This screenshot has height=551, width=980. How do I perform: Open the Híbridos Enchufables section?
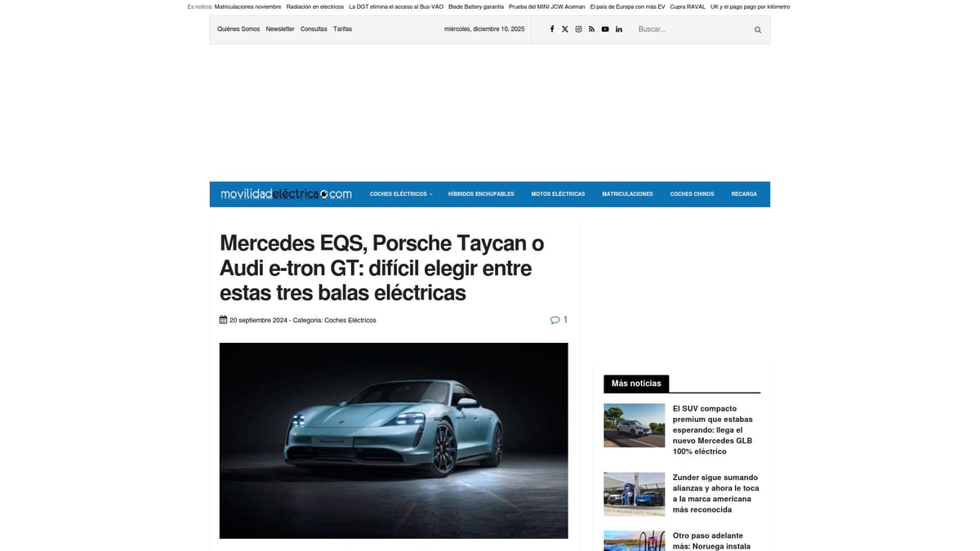pos(481,193)
